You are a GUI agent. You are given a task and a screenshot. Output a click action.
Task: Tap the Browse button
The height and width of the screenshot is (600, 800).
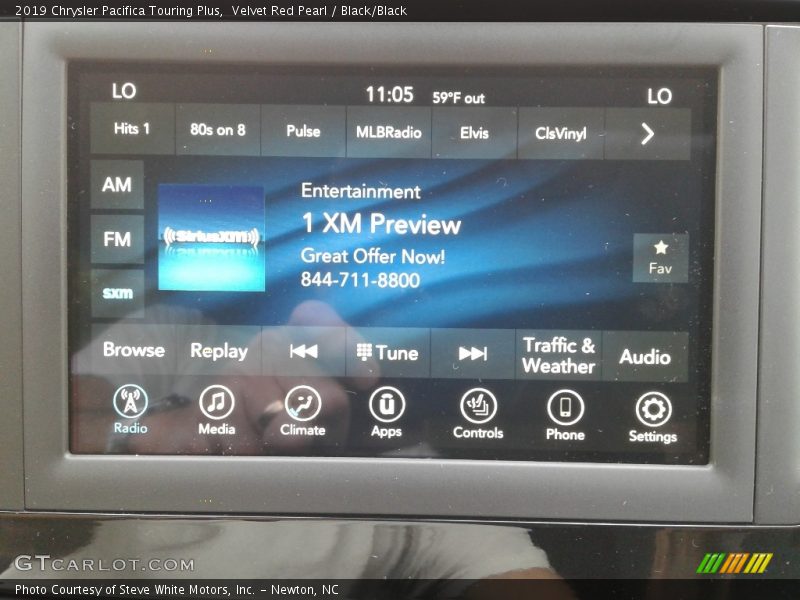pyautogui.click(x=134, y=349)
